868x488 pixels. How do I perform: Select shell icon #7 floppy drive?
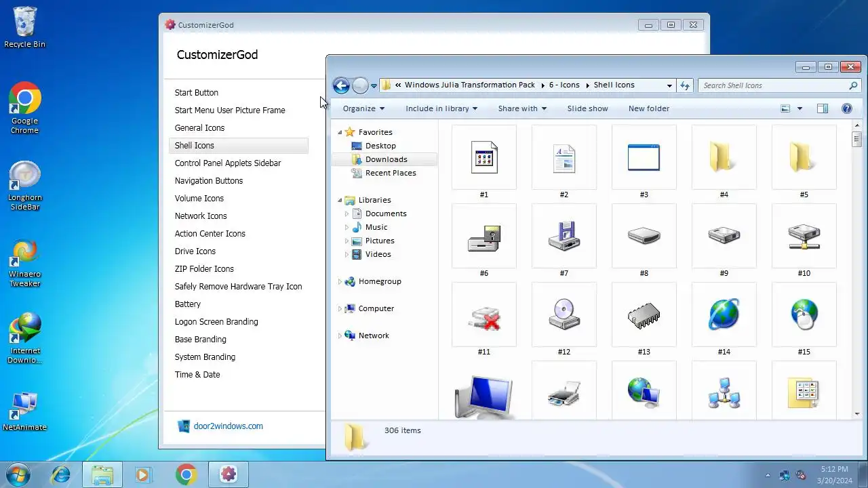pyautogui.click(x=564, y=236)
